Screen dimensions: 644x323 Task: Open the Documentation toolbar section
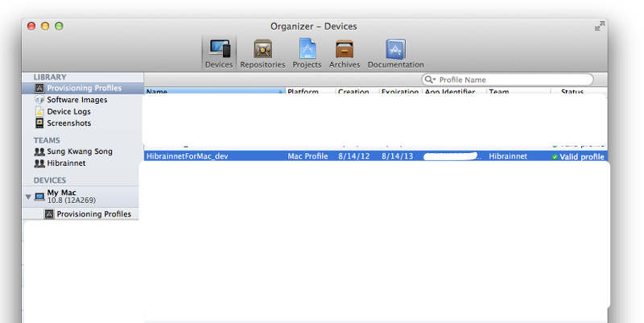click(395, 54)
